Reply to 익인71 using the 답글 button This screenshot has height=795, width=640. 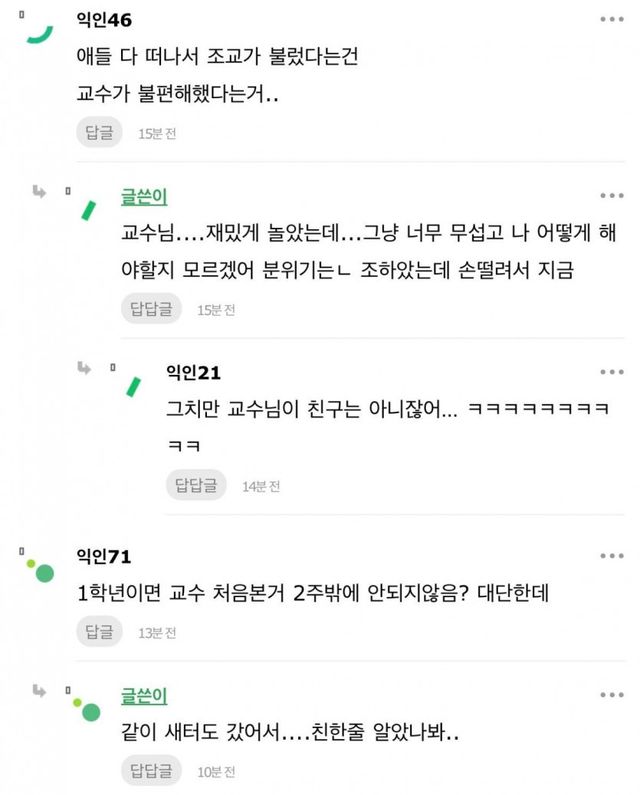[x=99, y=632]
